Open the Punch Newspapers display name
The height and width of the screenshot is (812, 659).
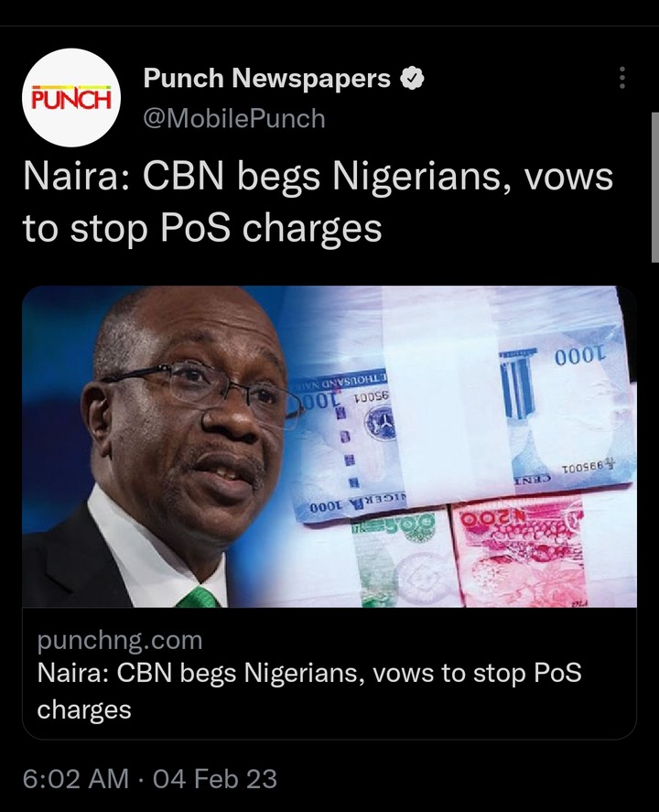[266, 79]
